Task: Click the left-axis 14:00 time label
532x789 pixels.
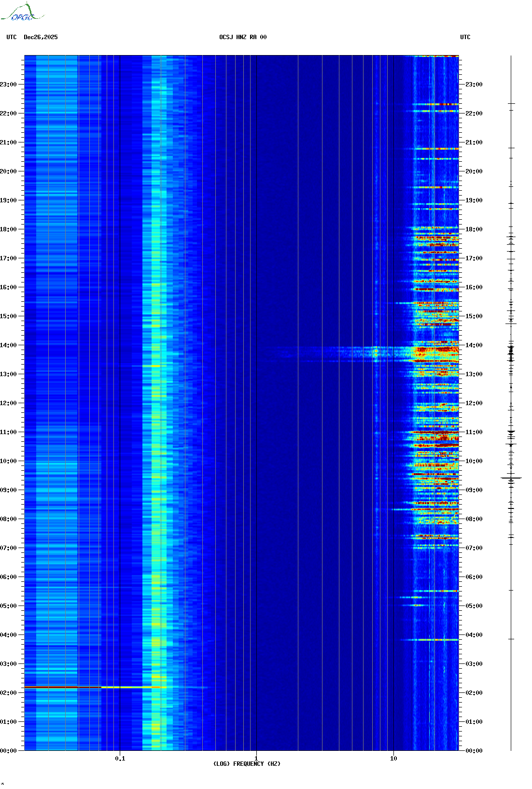Action: pyautogui.click(x=8, y=345)
